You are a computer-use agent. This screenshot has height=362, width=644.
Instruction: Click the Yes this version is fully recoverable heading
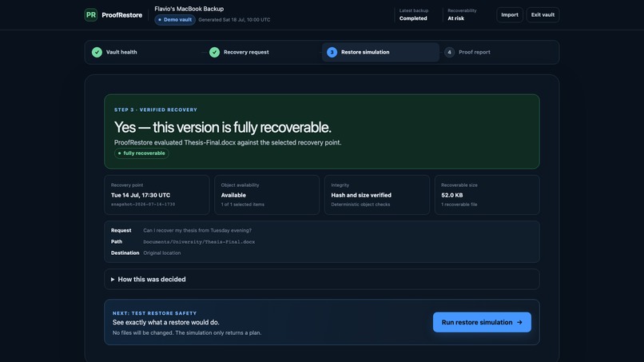coord(223,127)
